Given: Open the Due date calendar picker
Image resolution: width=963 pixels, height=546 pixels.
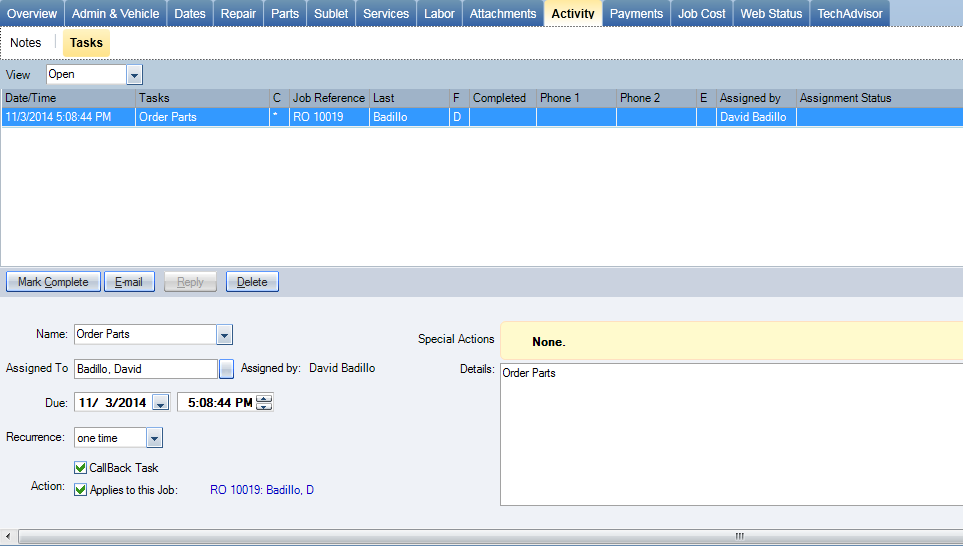Looking at the screenshot, I should [160, 403].
